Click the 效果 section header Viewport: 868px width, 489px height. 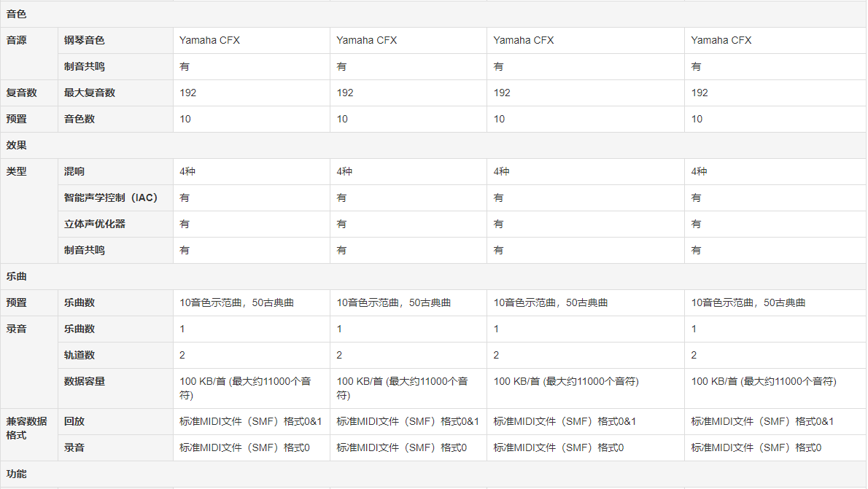tap(16, 146)
